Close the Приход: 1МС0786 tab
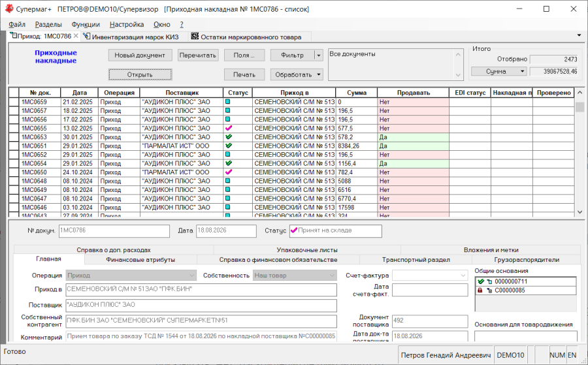The image size is (588, 365). (76, 36)
